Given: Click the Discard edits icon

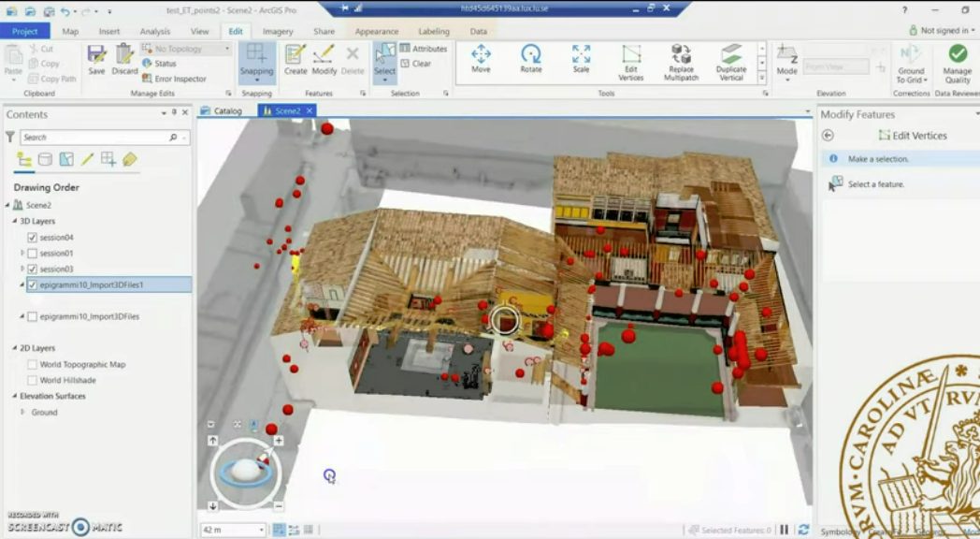Looking at the screenshot, I should 124,60.
